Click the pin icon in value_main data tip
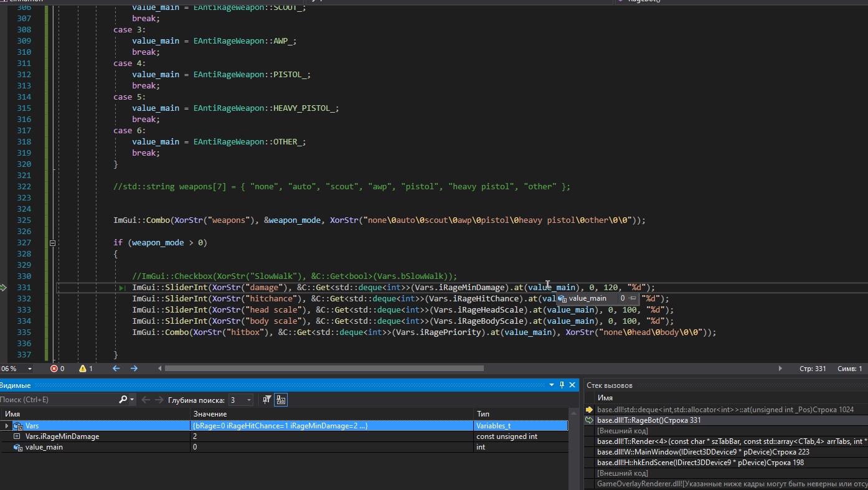Image resolution: width=868 pixels, height=490 pixels. point(633,299)
